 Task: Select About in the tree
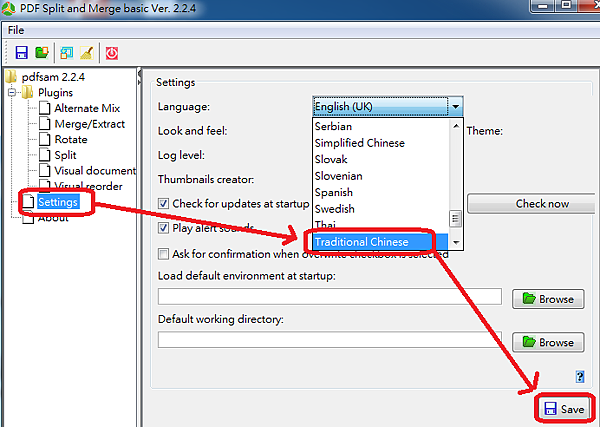53,218
